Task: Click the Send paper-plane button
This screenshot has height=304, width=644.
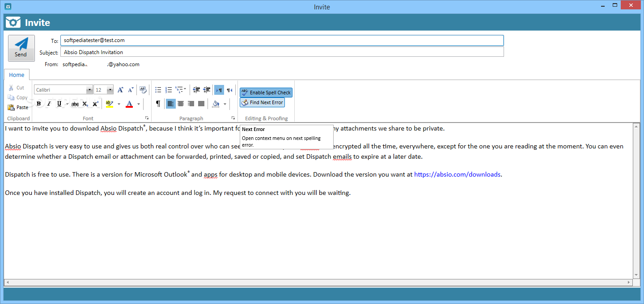Action: (x=21, y=48)
